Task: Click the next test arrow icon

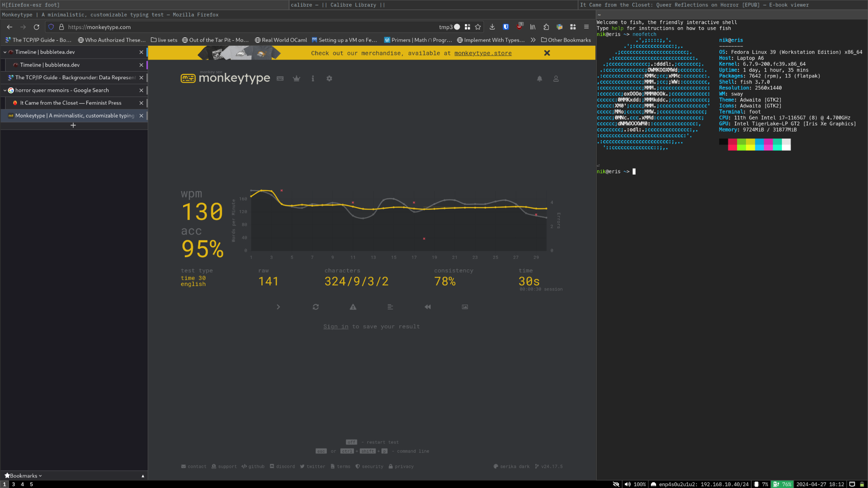Action: tap(278, 307)
